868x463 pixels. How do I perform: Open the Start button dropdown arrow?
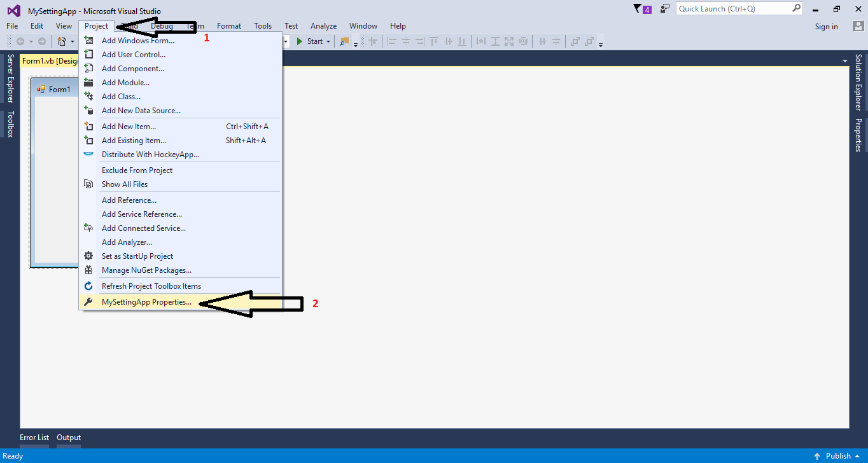click(328, 41)
